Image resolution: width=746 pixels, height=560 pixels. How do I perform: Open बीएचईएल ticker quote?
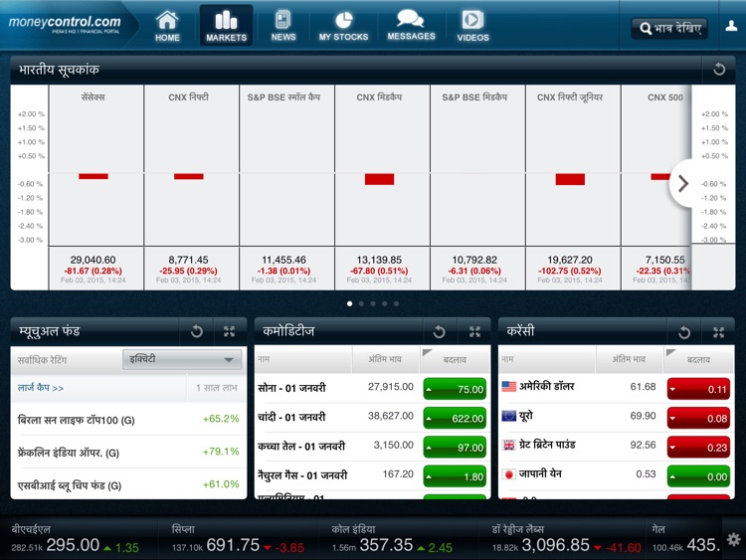(x=77, y=539)
